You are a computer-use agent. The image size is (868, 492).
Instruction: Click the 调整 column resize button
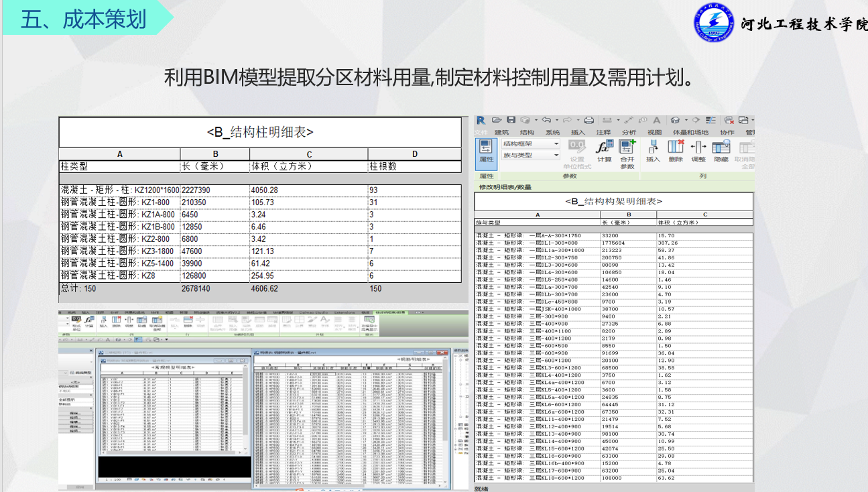tap(697, 147)
